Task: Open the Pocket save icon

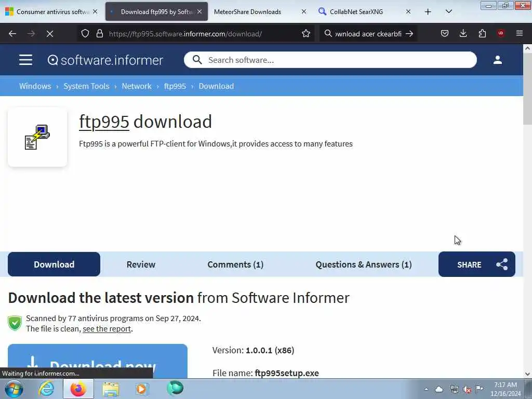Action: [445, 34]
